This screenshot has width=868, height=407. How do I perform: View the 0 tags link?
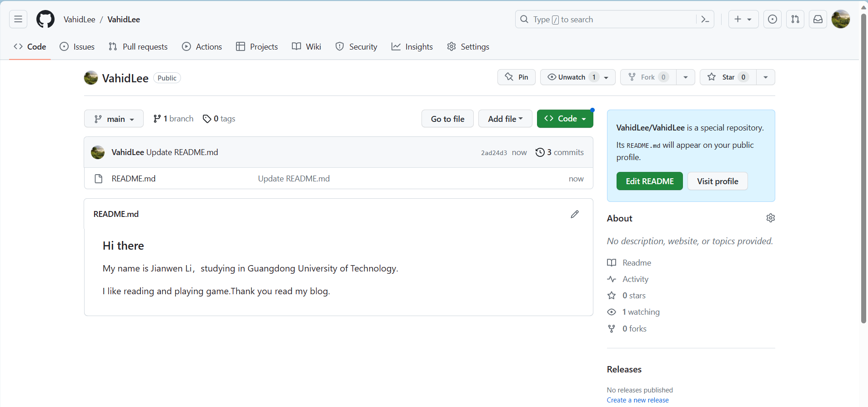pyautogui.click(x=219, y=119)
